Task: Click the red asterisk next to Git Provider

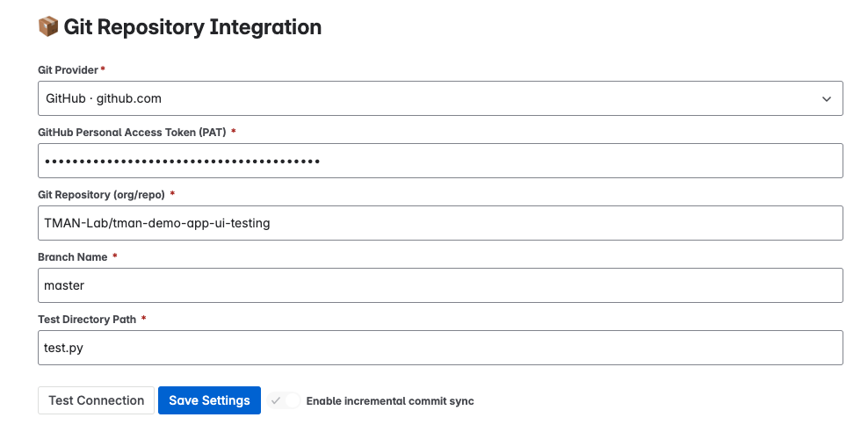Action: (x=103, y=68)
